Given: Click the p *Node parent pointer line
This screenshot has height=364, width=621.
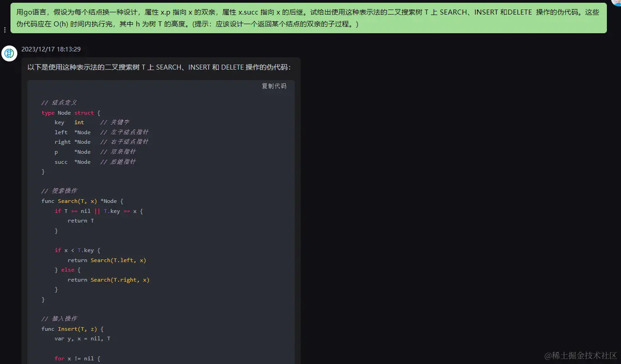Looking at the screenshot, I should 95,152.
